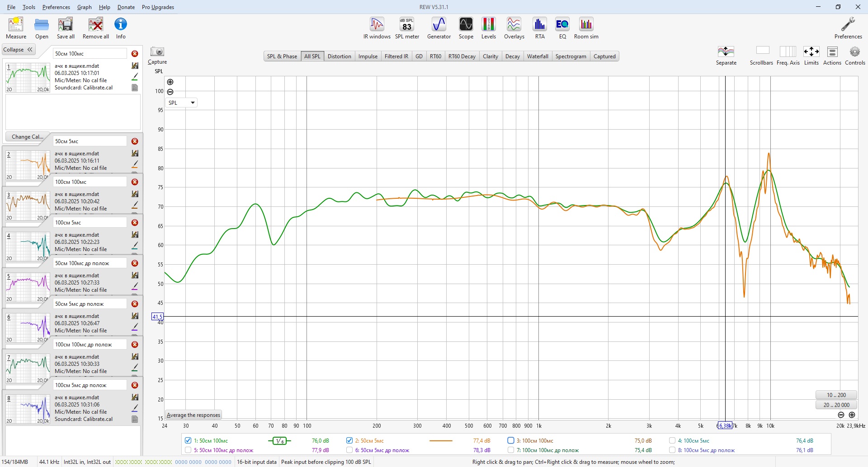Set frequency range to '20 .. 20 000'
Viewport: 868px width, 467px height.
click(x=836, y=405)
